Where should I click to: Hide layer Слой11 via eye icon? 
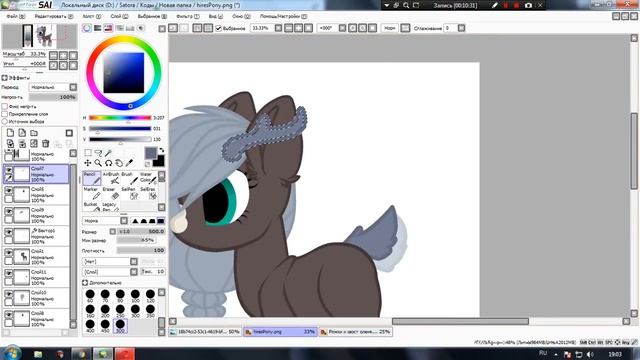9,273
